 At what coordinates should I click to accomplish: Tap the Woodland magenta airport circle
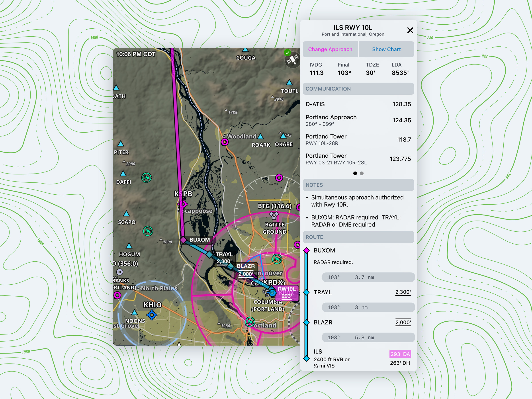[225, 142]
